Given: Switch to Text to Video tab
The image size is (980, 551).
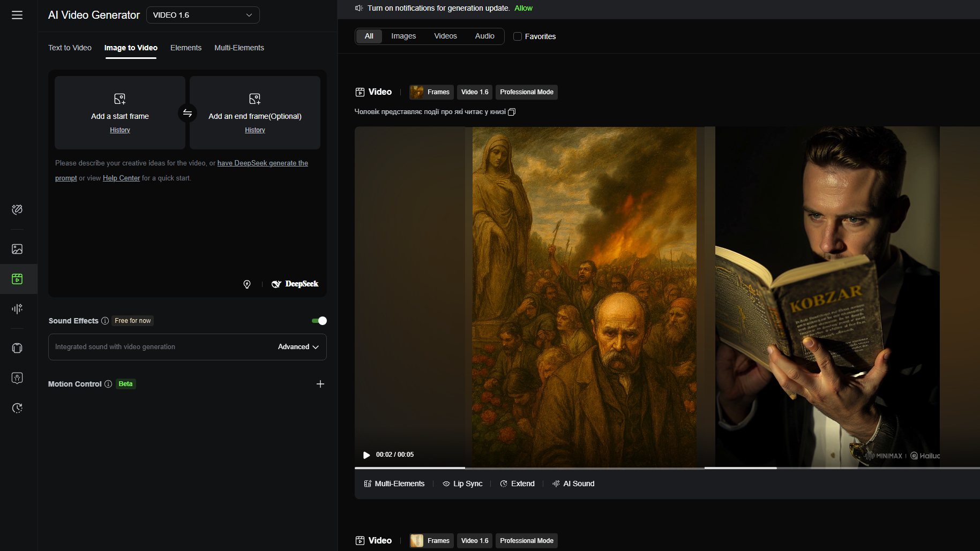Looking at the screenshot, I should point(70,48).
